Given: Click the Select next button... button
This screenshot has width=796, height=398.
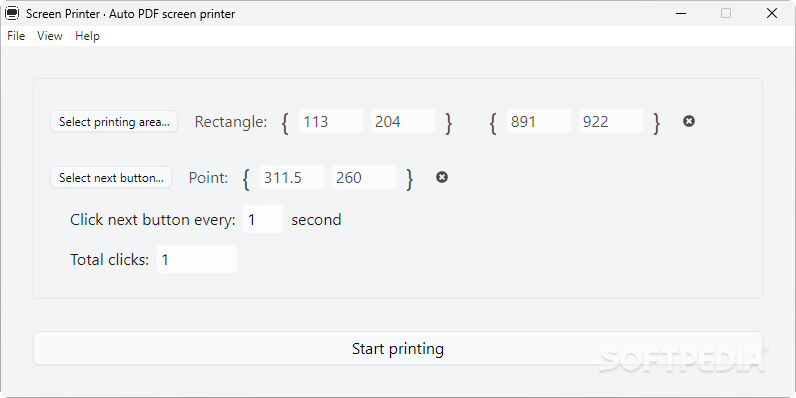Looking at the screenshot, I should coord(111,178).
